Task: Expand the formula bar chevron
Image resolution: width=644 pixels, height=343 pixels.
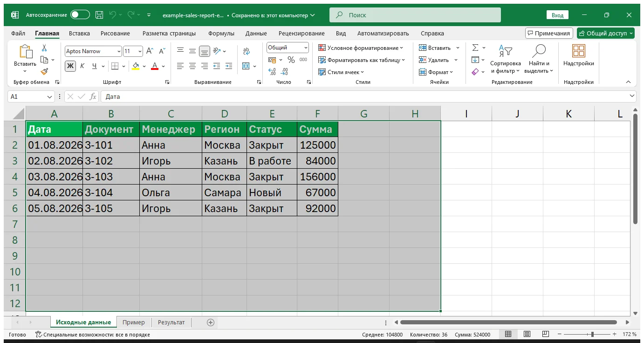Action: coord(632,96)
